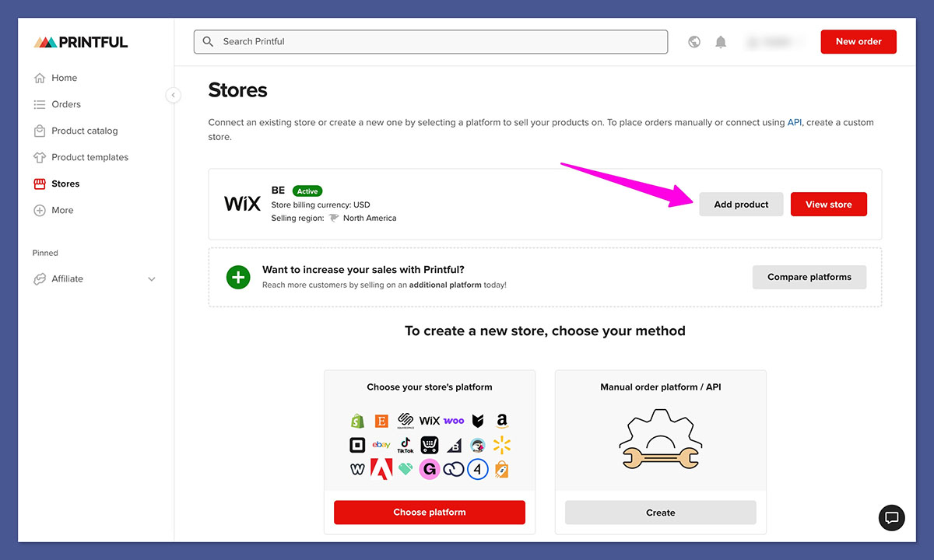Click the red Stores storefront icon
This screenshot has height=560, width=934.
tap(40, 184)
